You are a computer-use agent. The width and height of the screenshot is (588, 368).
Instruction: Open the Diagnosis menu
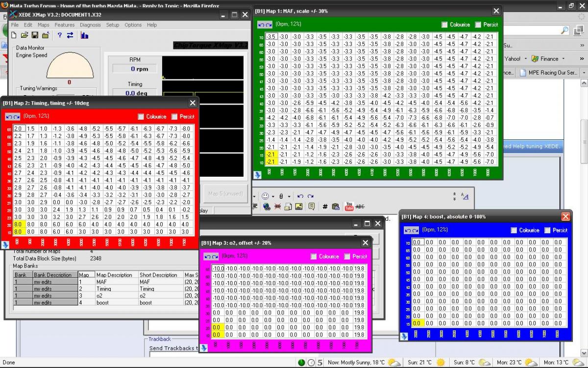click(x=90, y=25)
